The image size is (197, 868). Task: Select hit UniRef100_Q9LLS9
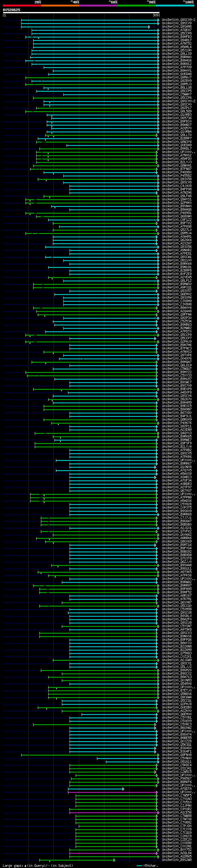click(177, 54)
